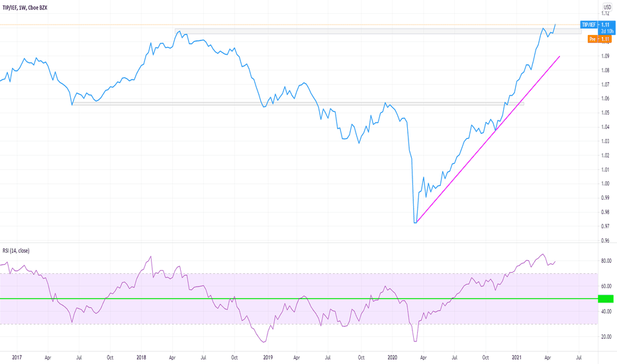Click the 1.09 price axis label
617x364 pixels.
point(605,56)
